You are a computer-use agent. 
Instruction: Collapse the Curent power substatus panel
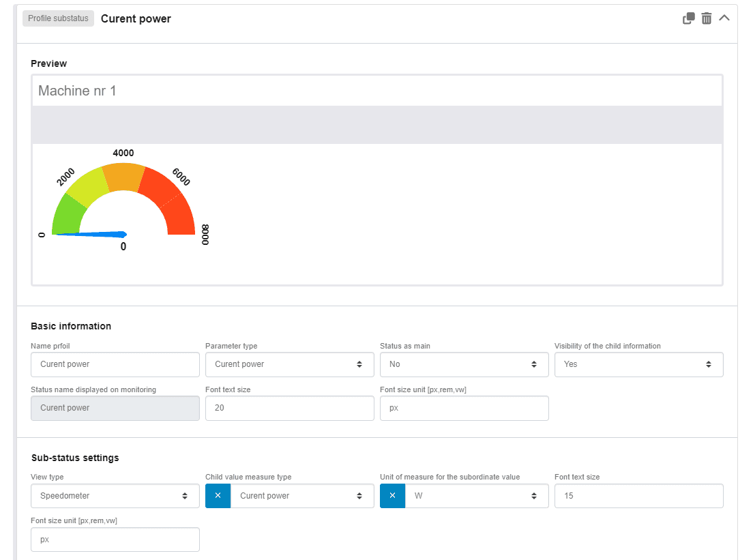click(724, 18)
